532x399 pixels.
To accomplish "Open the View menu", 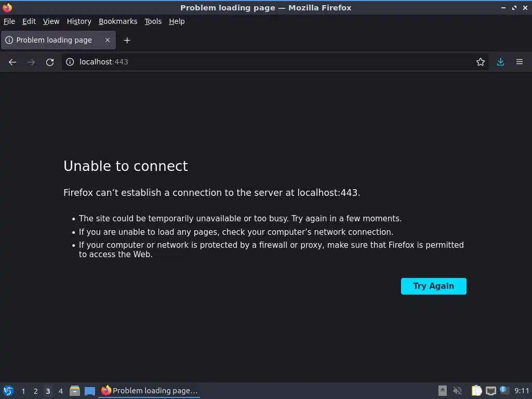I will coord(51,21).
